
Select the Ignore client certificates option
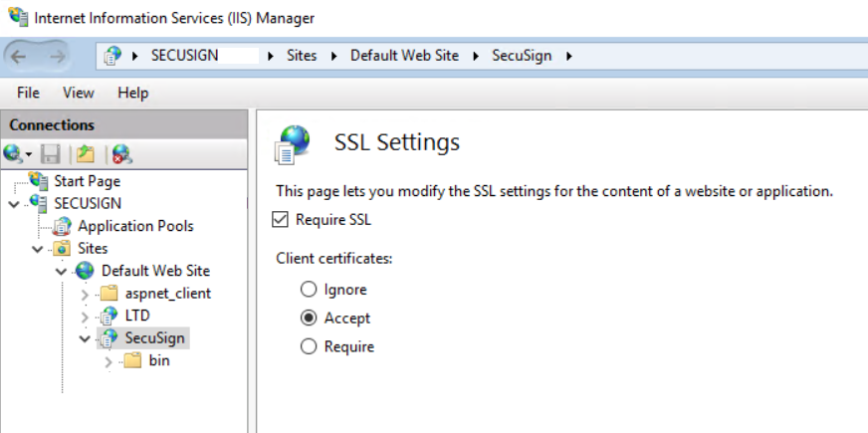pyautogui.click(x=309, y=289)
